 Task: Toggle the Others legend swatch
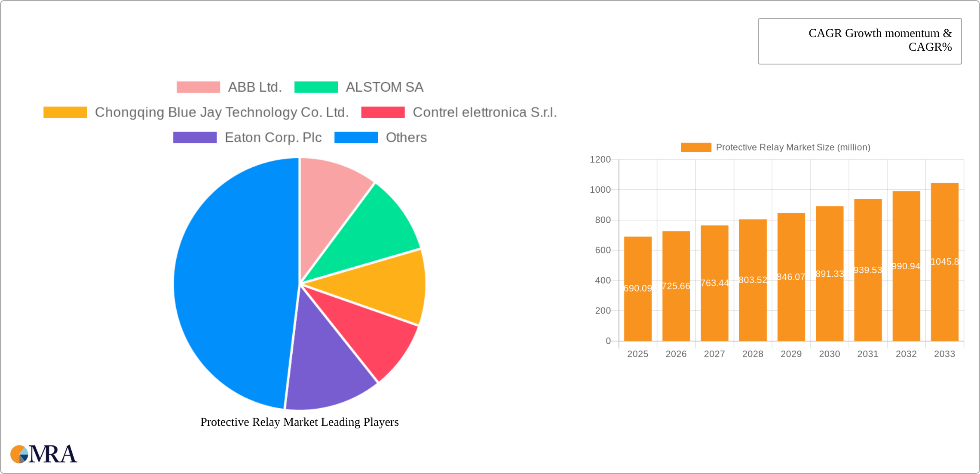(356, 138)
